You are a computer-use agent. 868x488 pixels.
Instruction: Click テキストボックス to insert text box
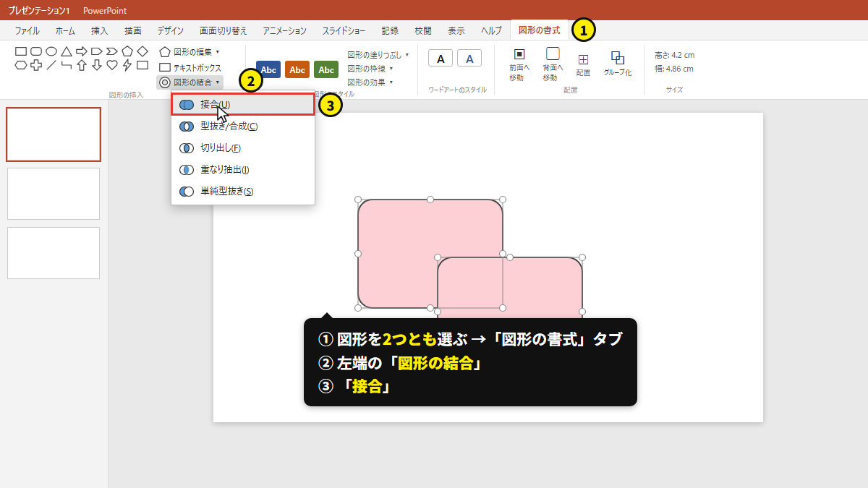pyautogui.click(x=190, y=67)
